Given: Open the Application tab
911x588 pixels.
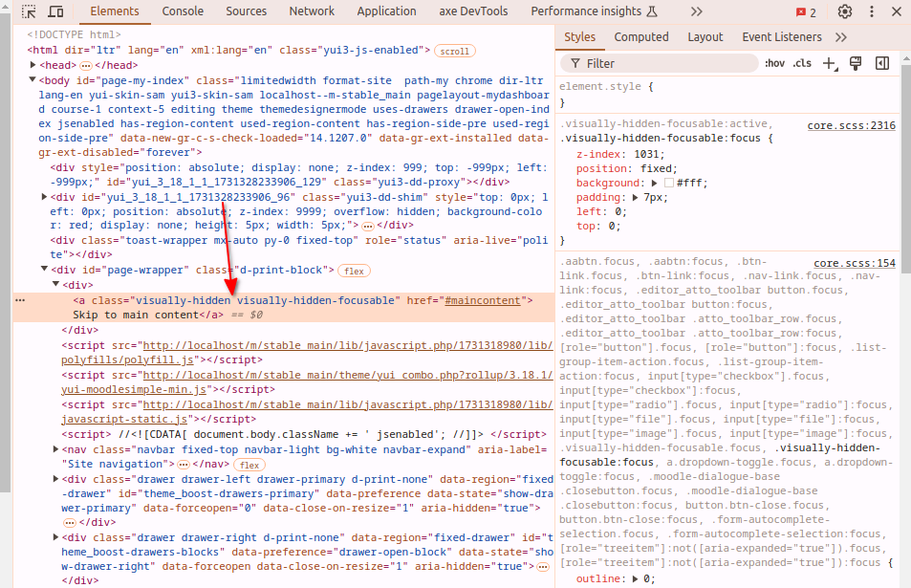Looking at the screenshot, I should [386, 11].
